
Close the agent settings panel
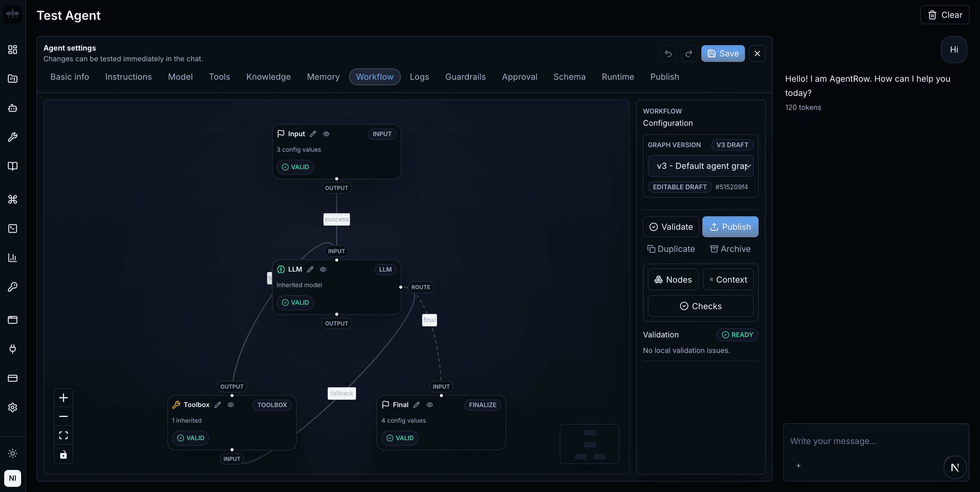coord(757,54)
